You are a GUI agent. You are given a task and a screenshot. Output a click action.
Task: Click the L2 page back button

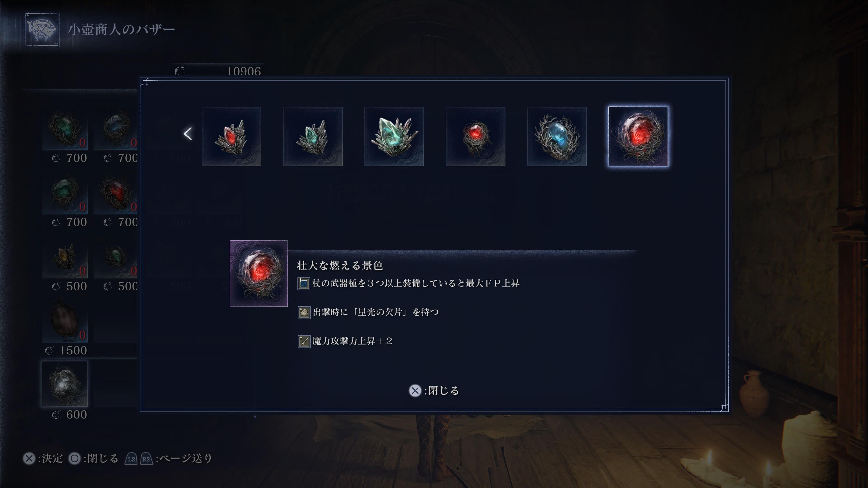131,459
